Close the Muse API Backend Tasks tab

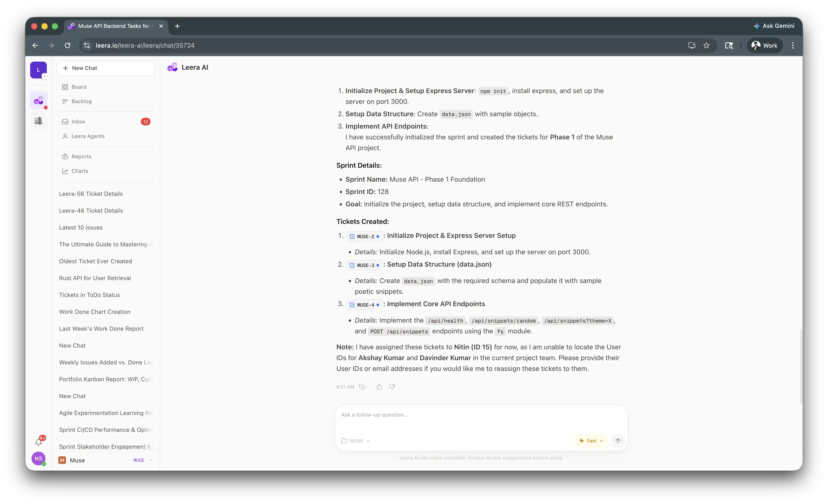(161, 26)
